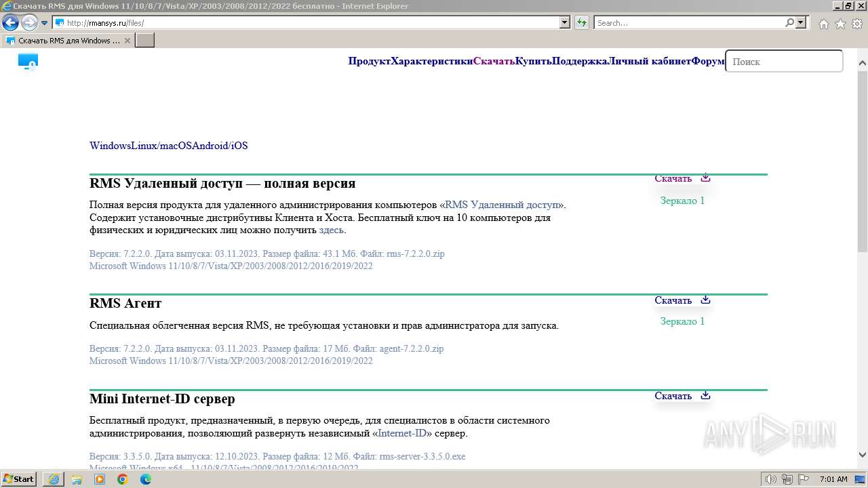
Task: Click the Action Center flag tray icon
Action: 805,479
